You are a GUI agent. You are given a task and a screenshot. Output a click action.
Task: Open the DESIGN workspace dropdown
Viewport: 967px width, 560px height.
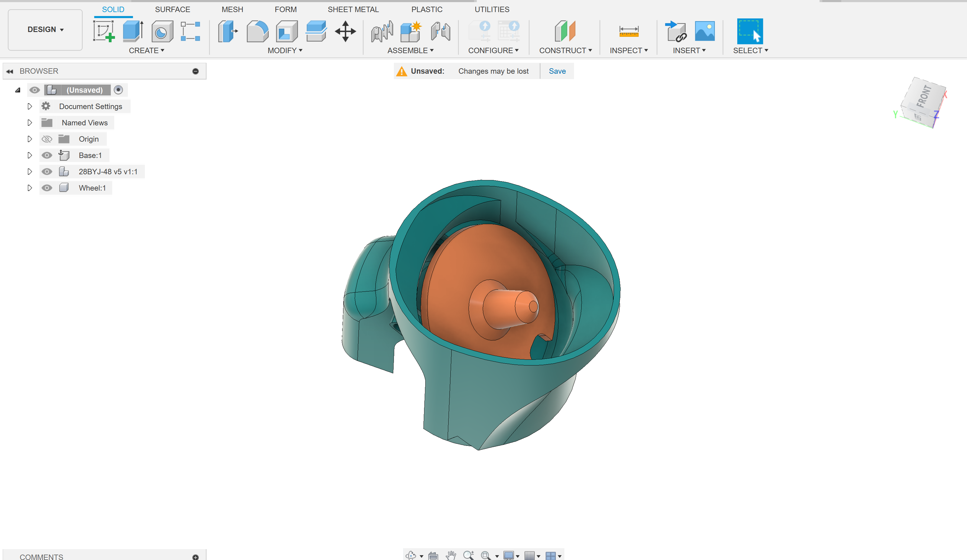(x=45, y=30)
